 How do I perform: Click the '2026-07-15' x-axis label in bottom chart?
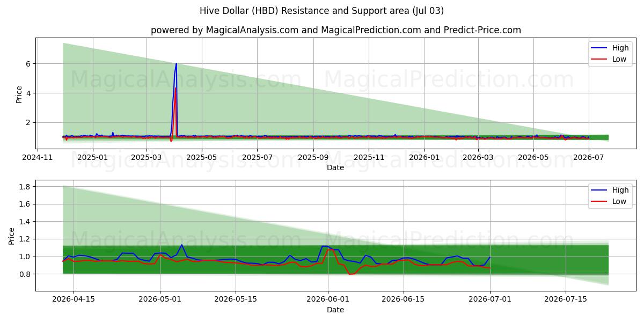(x=566, y=299)
